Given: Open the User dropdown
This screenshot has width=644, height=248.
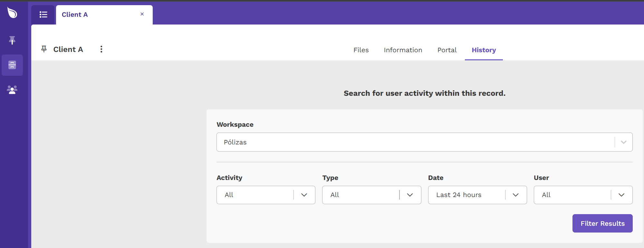Looking at the screenshot, I should (583, 195).
